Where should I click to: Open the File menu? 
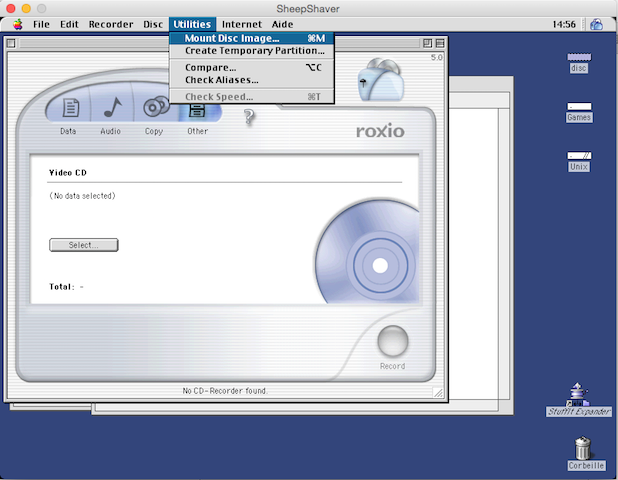[x=41, y=24]
